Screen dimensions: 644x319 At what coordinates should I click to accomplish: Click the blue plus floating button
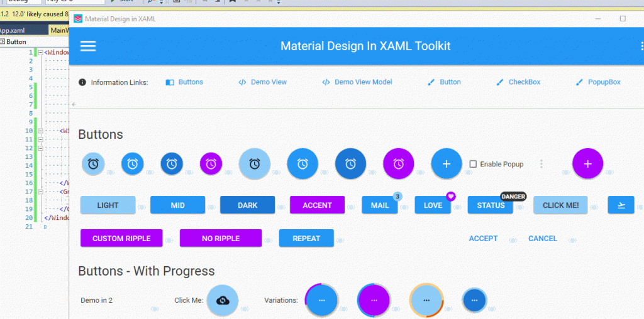click(x=447, y=164)
